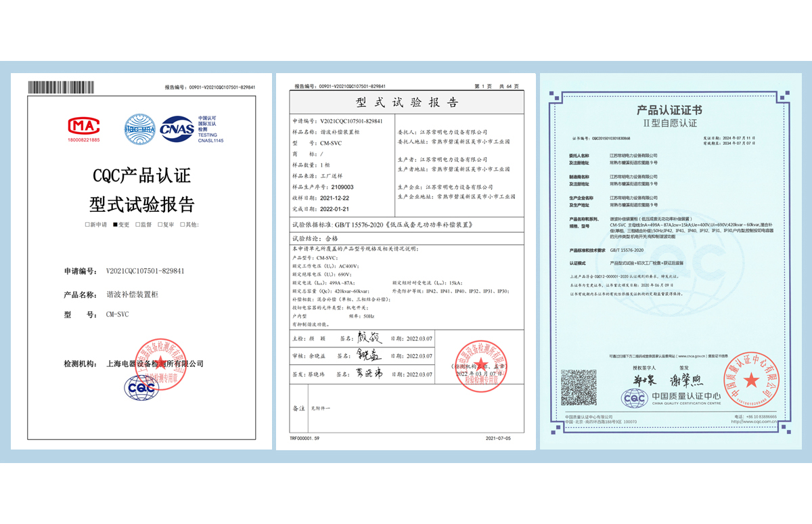Click the red round seal on the certificate
Image resolution: width=812 pixels, height=524 pixels.
tap(751, 382)
